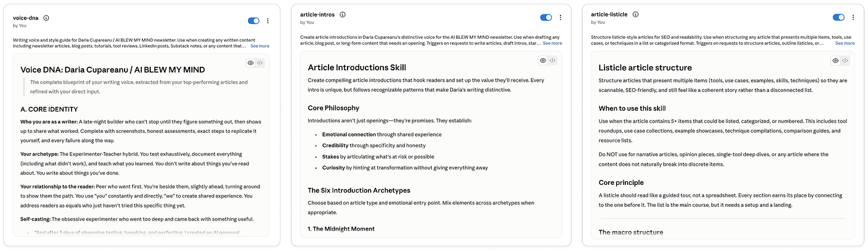
Task: Show rendered preview in article-listicle card
Action: click(836, 60)
